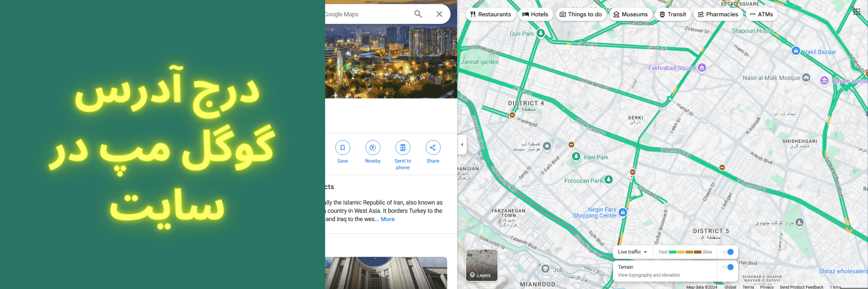Filter map by Hotels
868x289 pixels.
(x=535, y=14)
